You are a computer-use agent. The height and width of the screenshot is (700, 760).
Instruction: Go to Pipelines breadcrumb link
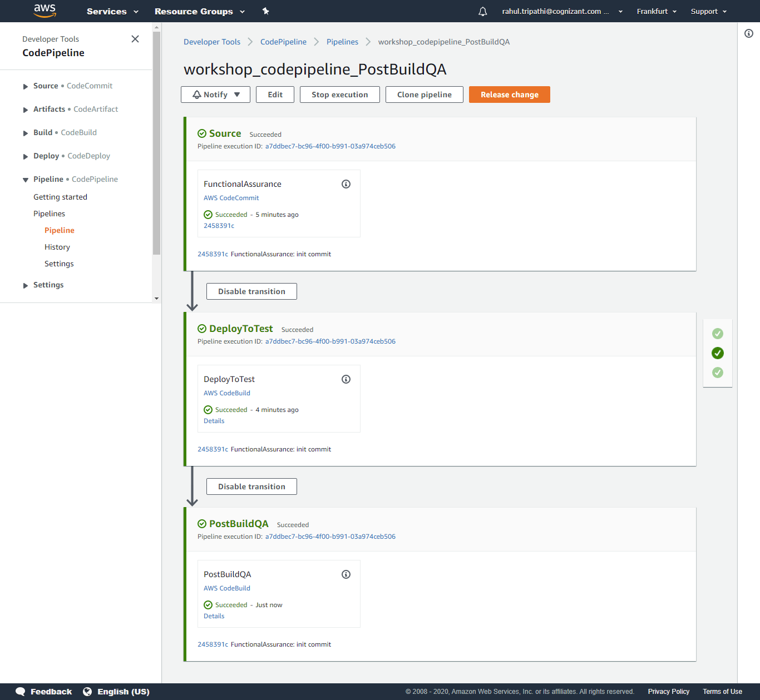coord(342,42)
